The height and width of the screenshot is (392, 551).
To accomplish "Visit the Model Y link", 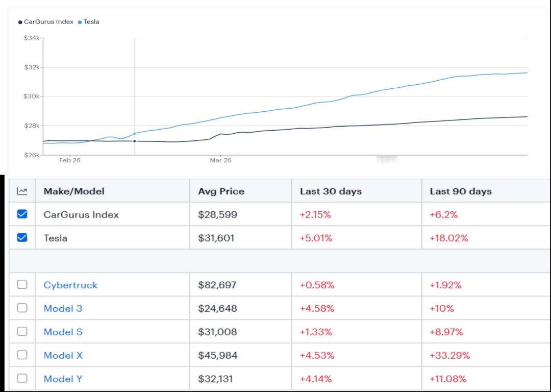I will (63, 379).
